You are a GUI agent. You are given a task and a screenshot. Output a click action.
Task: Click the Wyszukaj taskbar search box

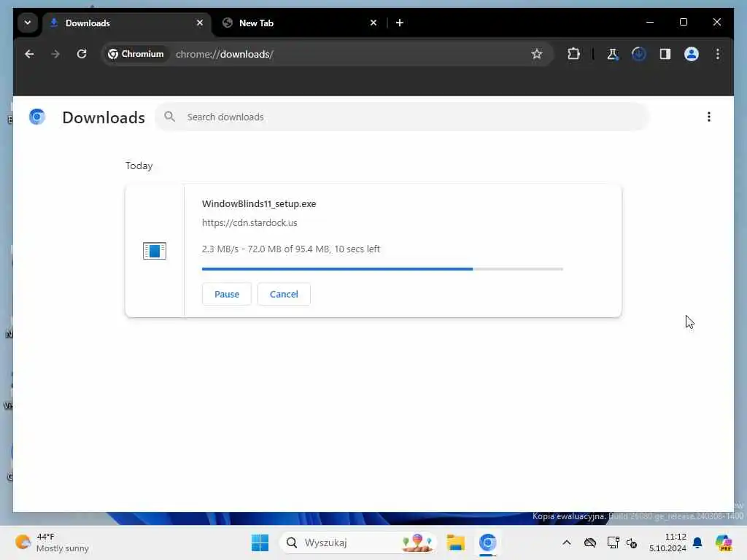(x=358, y=542)
